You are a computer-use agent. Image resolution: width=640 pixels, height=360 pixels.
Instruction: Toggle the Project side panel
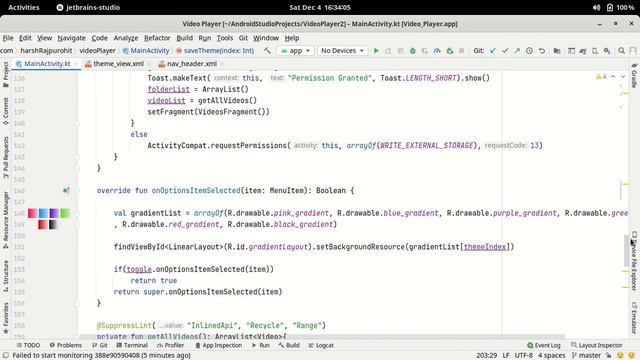click(6, 74)
